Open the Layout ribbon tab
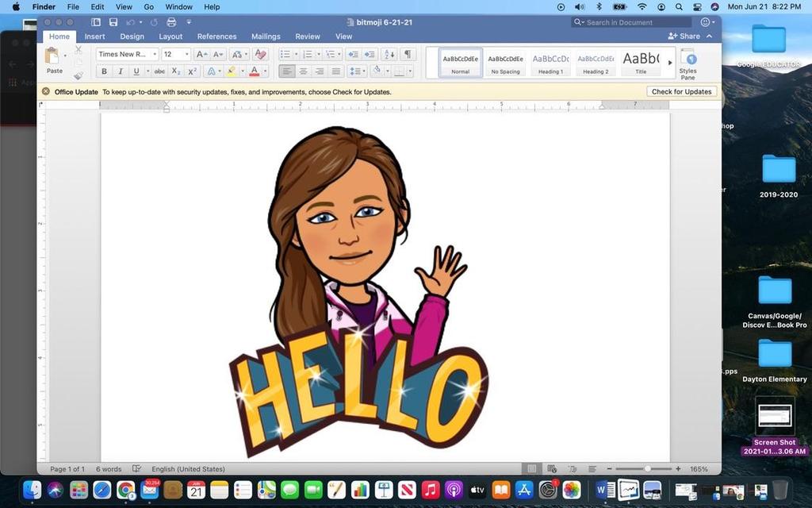Screen dimensions: 812x508 click(x=170, y=37)
